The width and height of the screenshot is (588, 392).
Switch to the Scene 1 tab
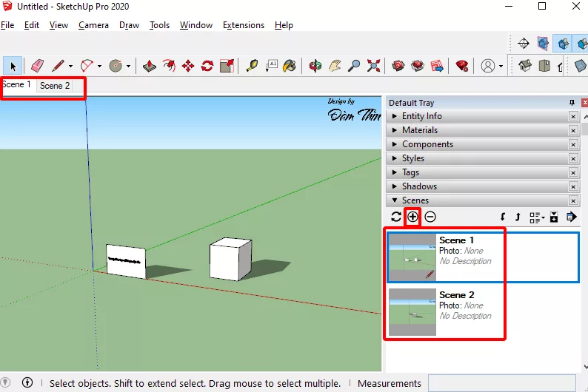(x=17, y=84)
